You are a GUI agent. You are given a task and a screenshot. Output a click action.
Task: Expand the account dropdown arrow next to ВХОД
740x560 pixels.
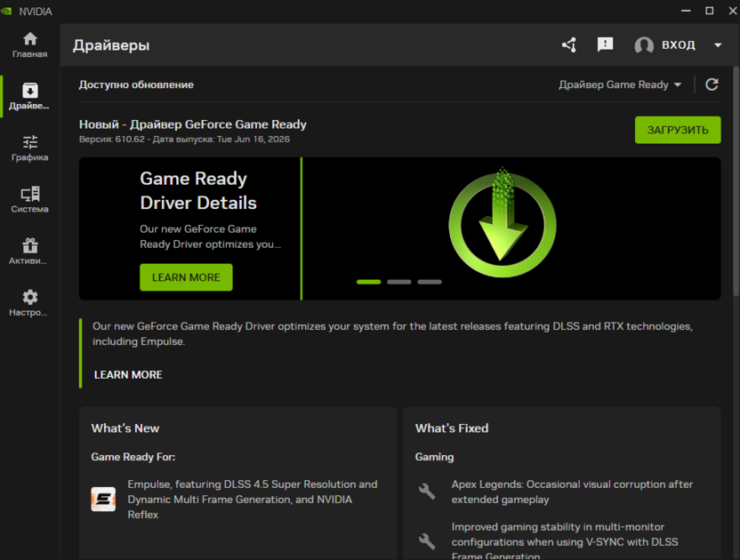[718, 45]
